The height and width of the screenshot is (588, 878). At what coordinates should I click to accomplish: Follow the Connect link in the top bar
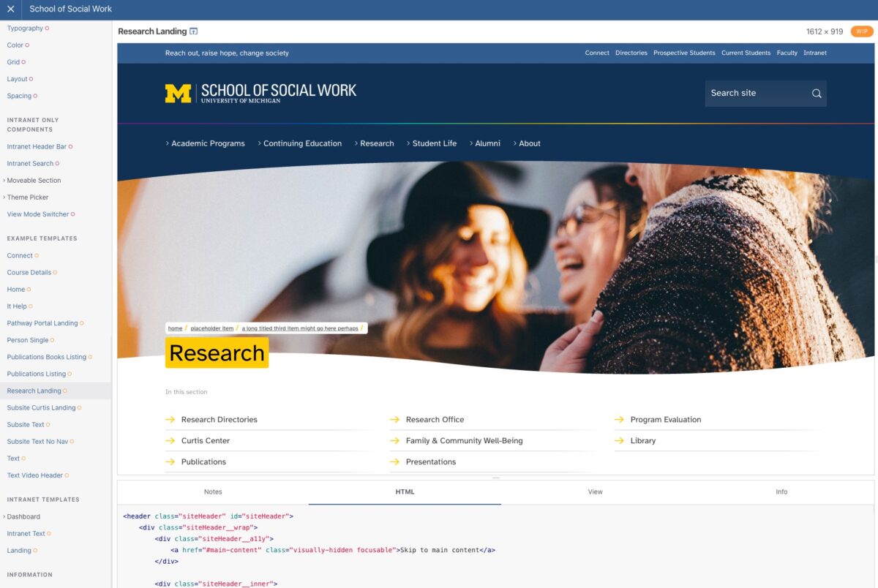[597, 53]
